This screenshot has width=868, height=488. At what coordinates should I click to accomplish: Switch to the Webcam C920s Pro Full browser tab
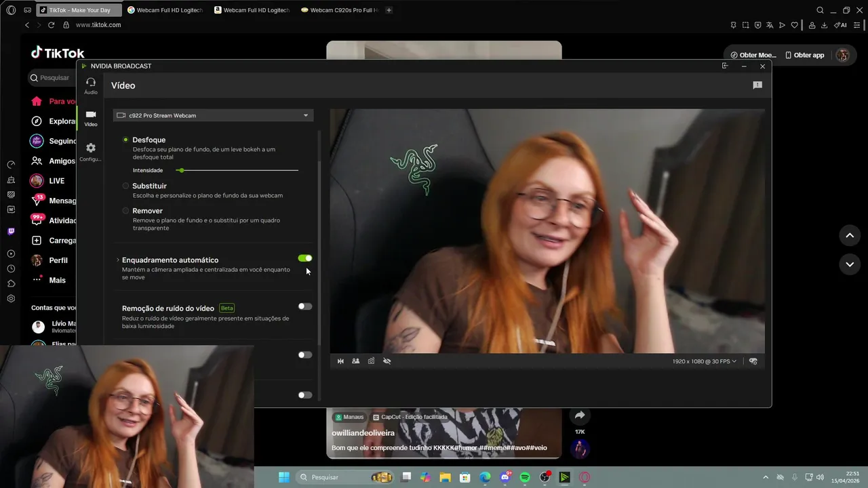(x=339, y=10)
